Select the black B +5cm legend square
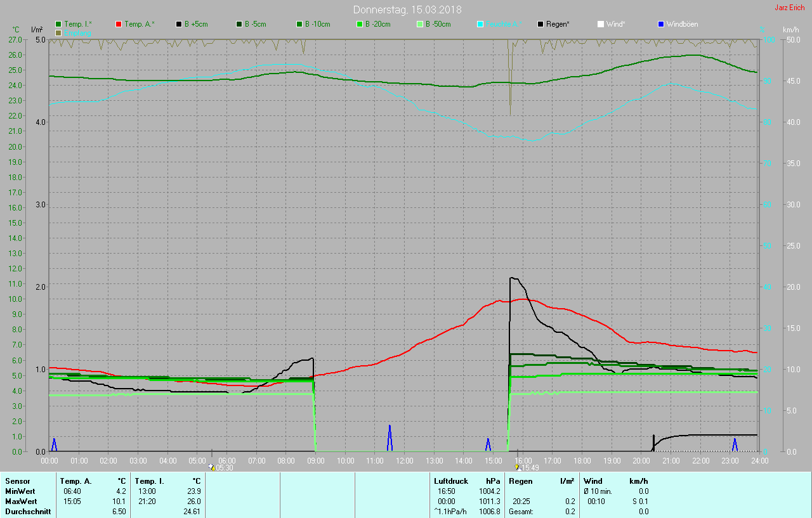This screenshot has width=812, height=518. 179,24
